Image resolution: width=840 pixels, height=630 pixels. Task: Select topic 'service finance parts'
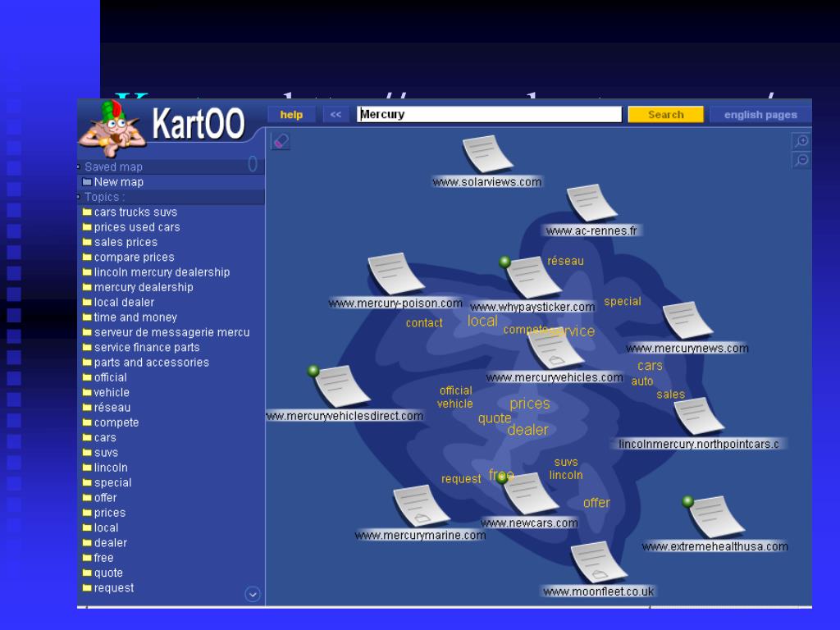146,347
